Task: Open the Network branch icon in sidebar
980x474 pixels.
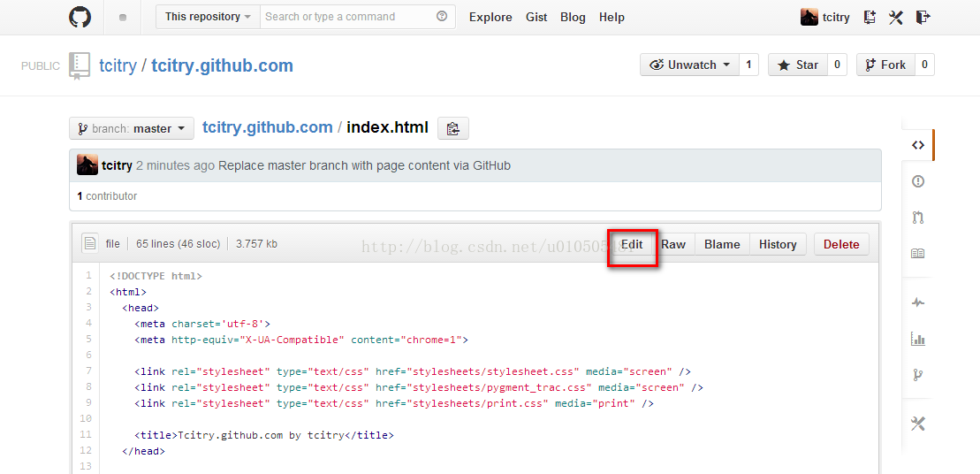Action: pyautogui.click(x=917, y=375)
